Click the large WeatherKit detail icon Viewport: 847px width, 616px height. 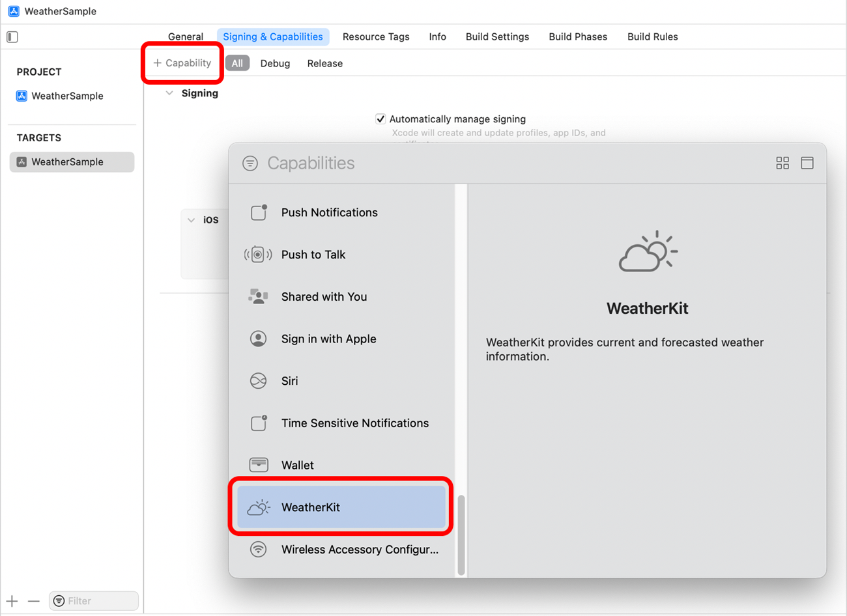648,251
